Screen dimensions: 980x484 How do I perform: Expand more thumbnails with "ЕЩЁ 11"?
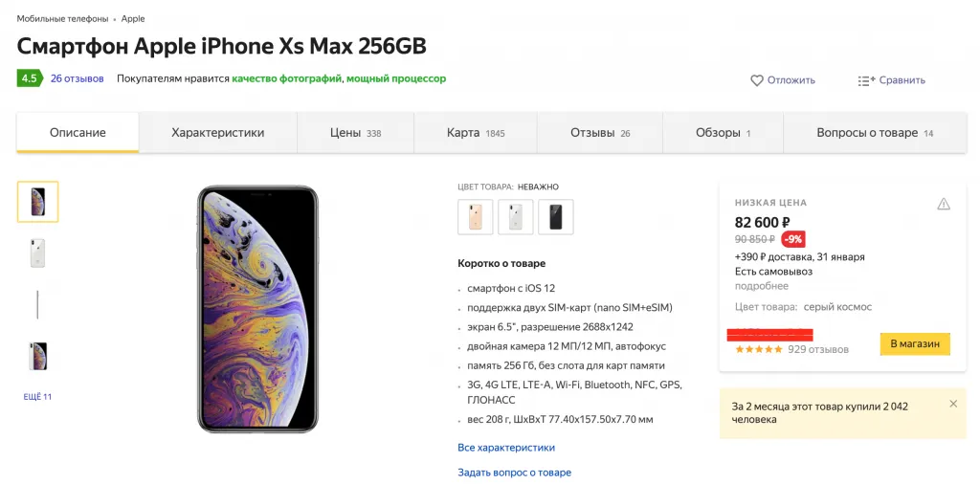(x=37, y=396)
